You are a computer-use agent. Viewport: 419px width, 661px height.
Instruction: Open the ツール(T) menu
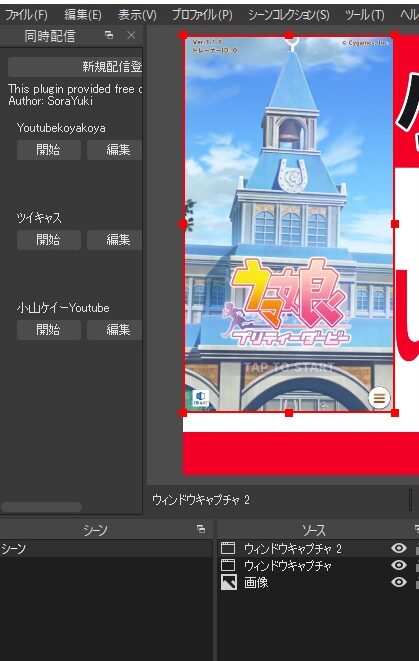pos(365,15)
